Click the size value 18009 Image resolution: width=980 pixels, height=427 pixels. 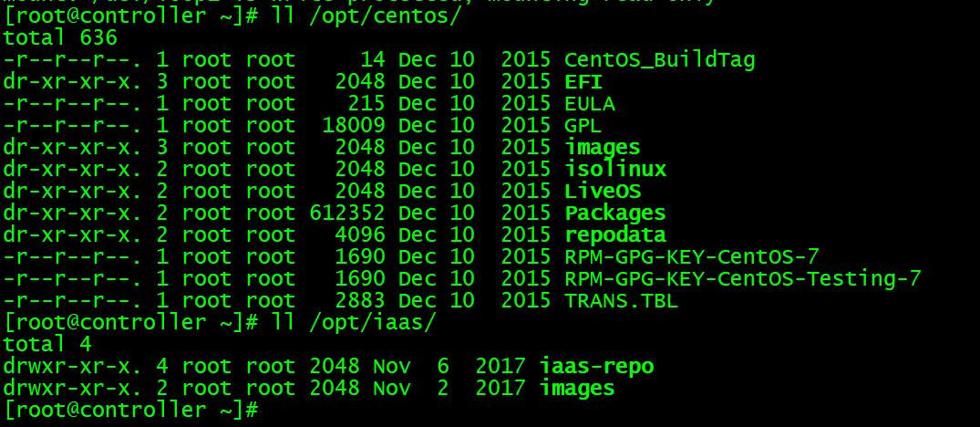pyautogui.click(x=354, y=126)
